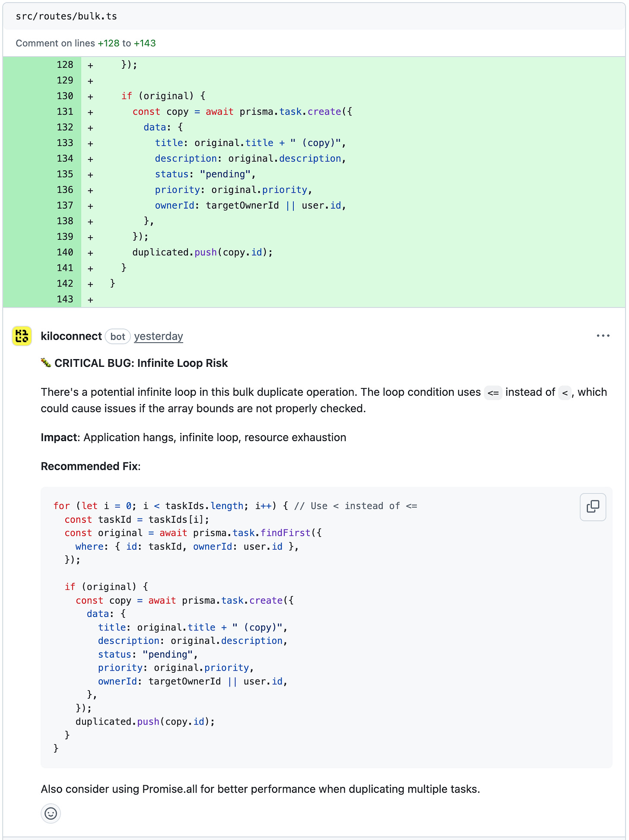Screen dimensions: 629x840
Task: Select diff line number 130
Action: click(65, 96)
